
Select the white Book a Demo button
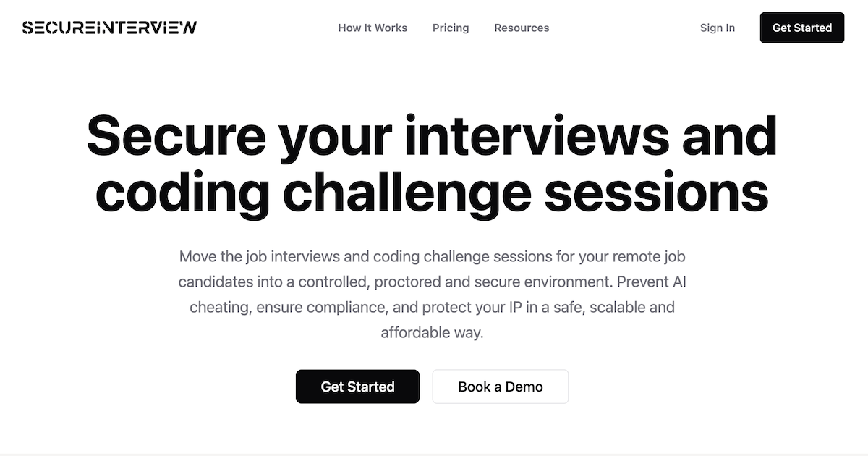tap(500, 387)
